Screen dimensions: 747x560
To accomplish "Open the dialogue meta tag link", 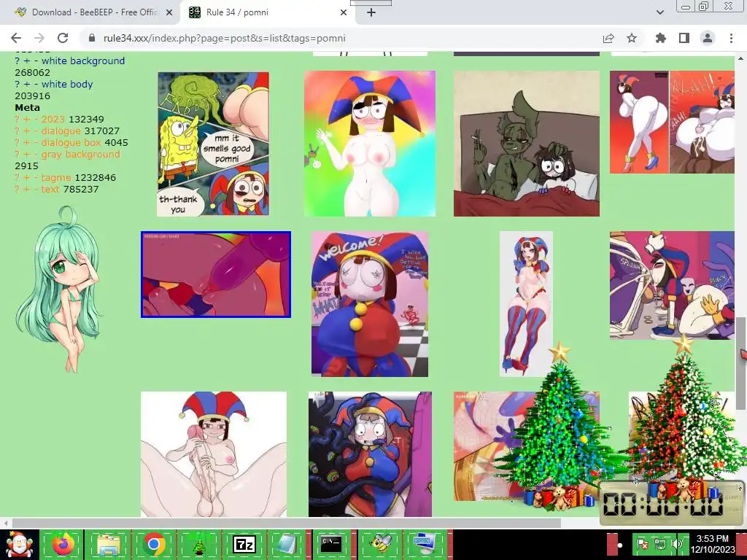I will pos(61,131).
